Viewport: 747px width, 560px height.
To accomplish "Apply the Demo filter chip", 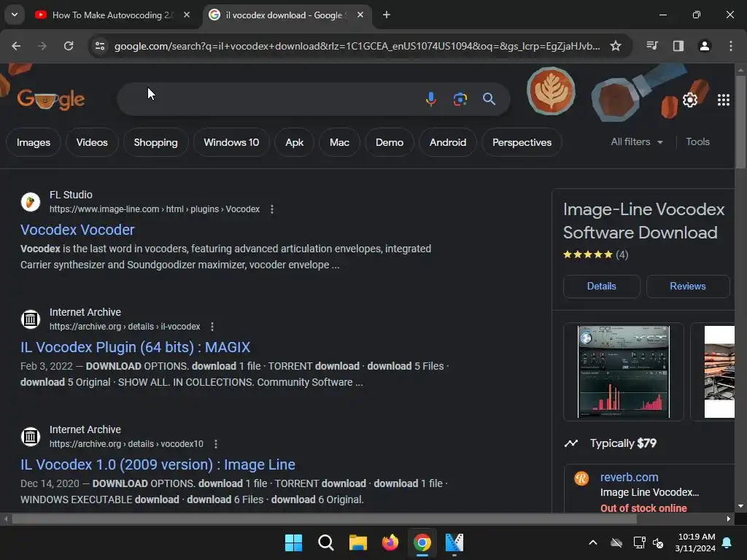I will click(x=390, y=142).
